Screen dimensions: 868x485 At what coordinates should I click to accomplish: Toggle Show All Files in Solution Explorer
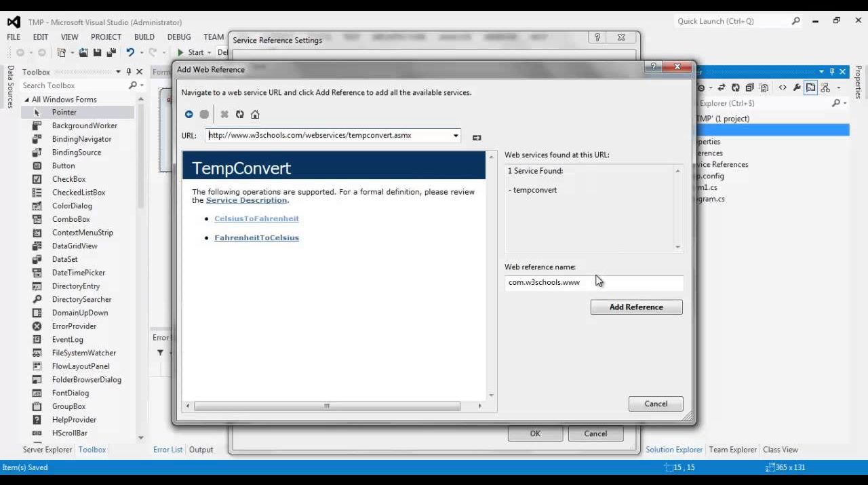tap(764, 88)
